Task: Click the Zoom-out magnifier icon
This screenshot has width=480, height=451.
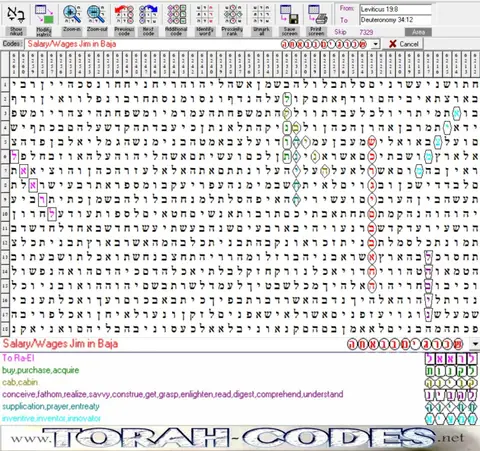Action: 97,15
